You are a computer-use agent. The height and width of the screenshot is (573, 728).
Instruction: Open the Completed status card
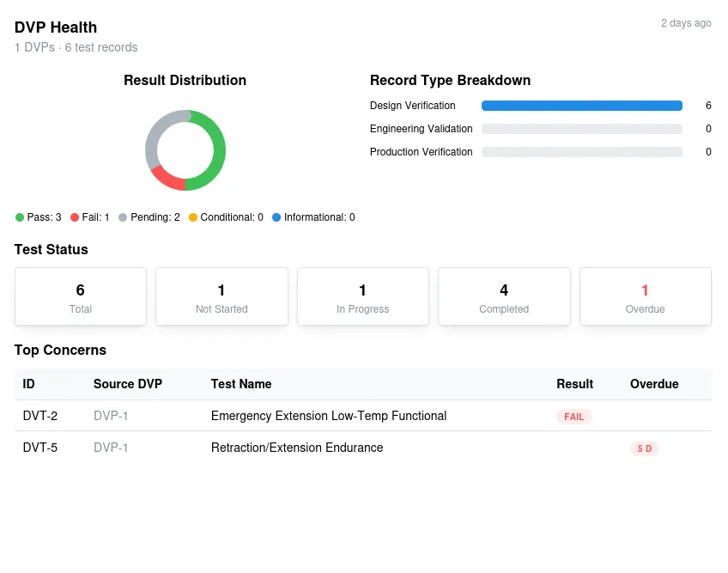tap(504, 296)
